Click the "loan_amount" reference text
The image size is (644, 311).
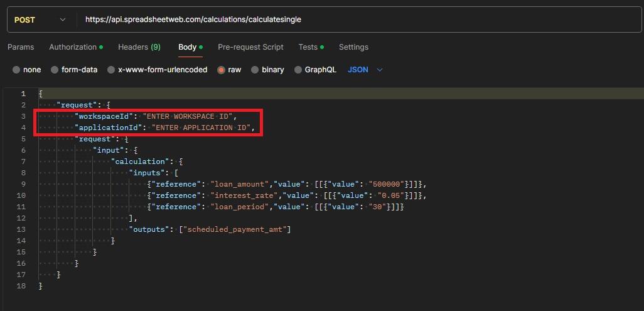click(x=239, y=184)
